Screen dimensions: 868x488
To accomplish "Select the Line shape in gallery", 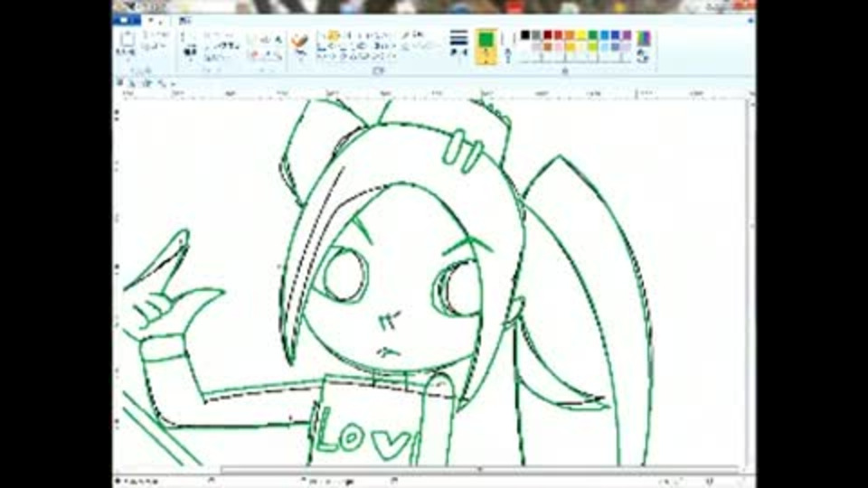I will [323, 35].
